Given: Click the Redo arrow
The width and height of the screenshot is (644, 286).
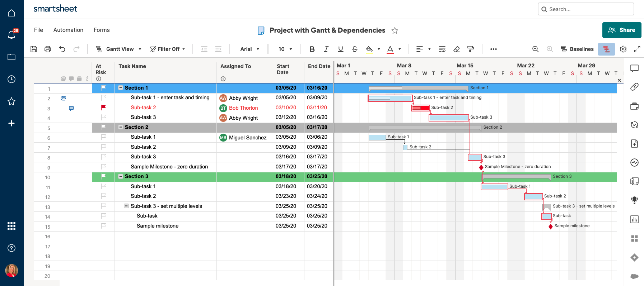Looking at the screenshot, I should click(x=76, y=49).
